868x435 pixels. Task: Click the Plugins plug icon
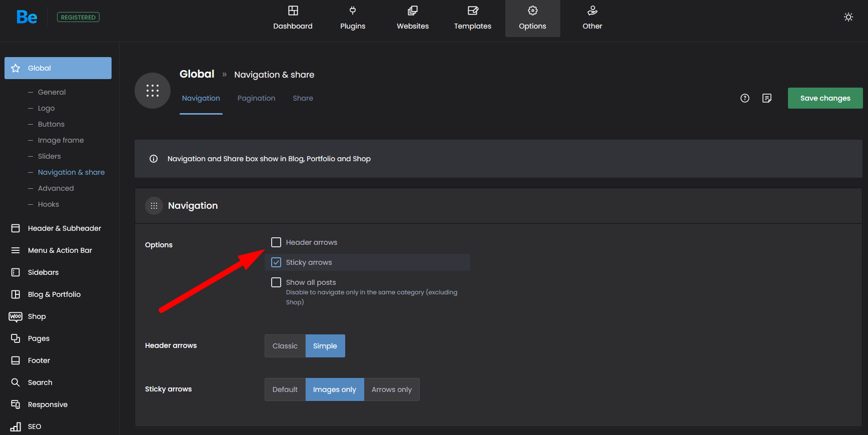353,11
